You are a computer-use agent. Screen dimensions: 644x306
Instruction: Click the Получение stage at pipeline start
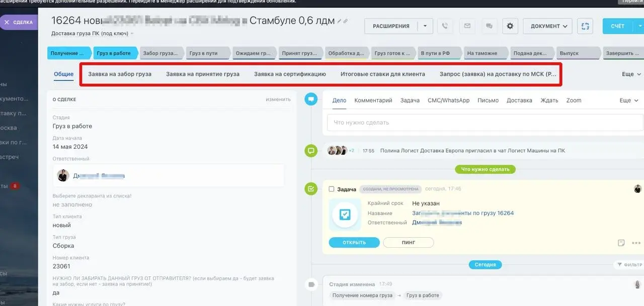[69, 53]
